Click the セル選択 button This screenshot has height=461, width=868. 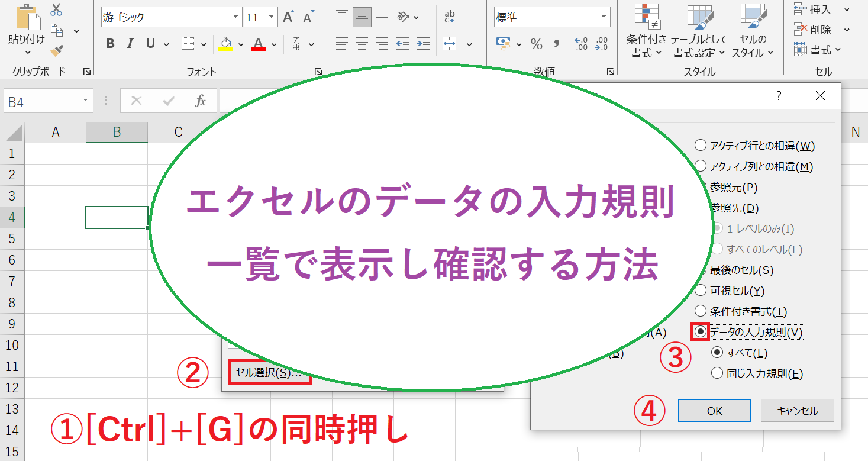point(269,373)
